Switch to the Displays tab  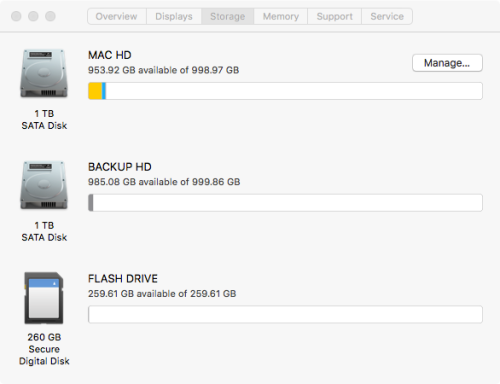[174, 16]
